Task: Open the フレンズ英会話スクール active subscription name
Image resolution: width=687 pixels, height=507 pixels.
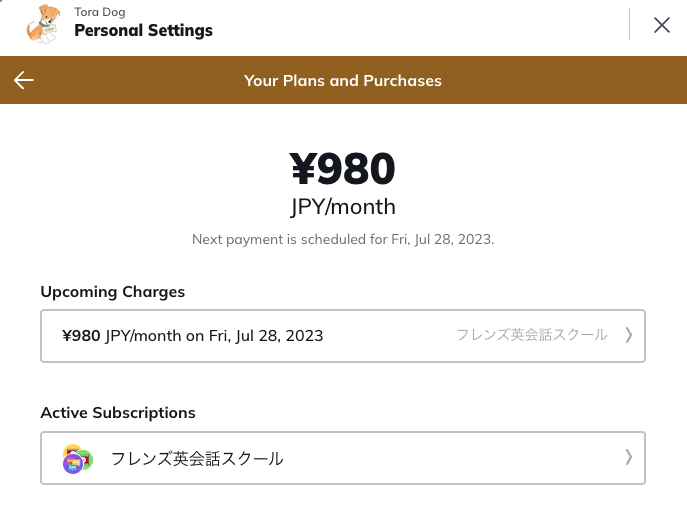Action: point(197,459)
